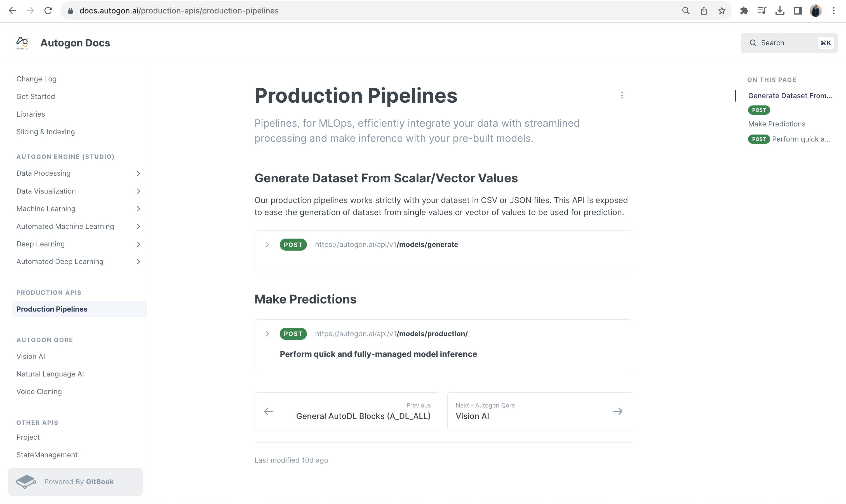Expand Automated Machine Learning section

(x=138, y=226)
